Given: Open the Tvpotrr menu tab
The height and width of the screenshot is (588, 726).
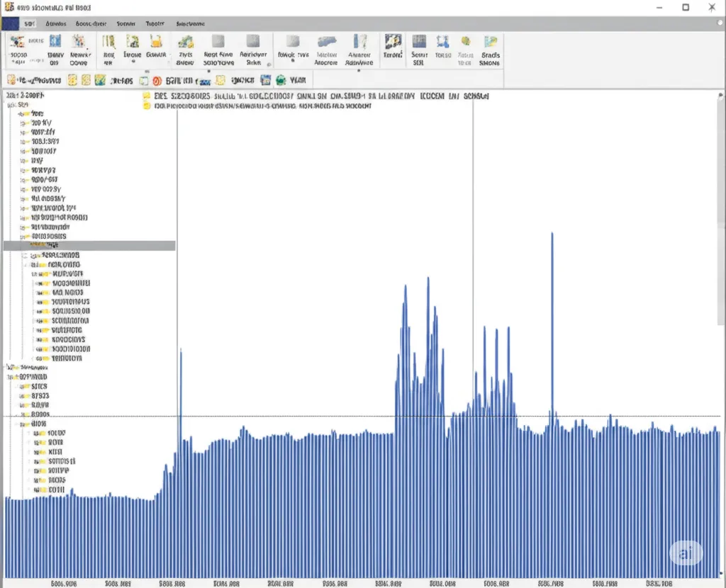Looking at the screenshot, I should pyautogui.click(x=155, y=23).
